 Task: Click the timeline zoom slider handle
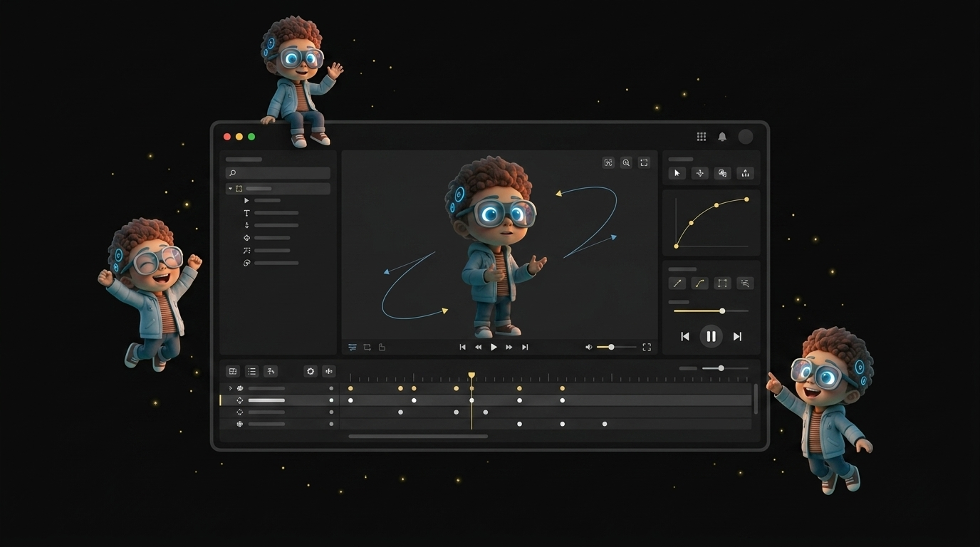[721, 368]
